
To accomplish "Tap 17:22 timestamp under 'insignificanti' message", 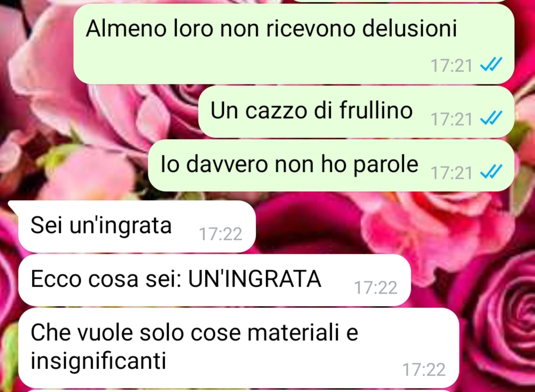I will [424, 370].
